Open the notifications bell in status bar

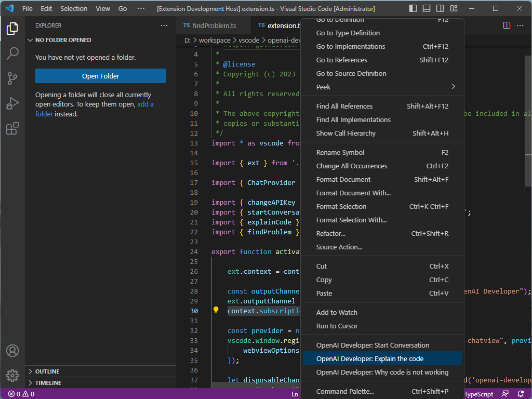tap(521, 394)
